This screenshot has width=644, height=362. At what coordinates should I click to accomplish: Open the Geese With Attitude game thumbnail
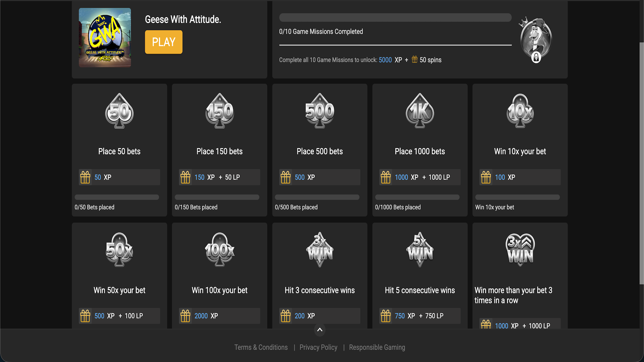105,38
